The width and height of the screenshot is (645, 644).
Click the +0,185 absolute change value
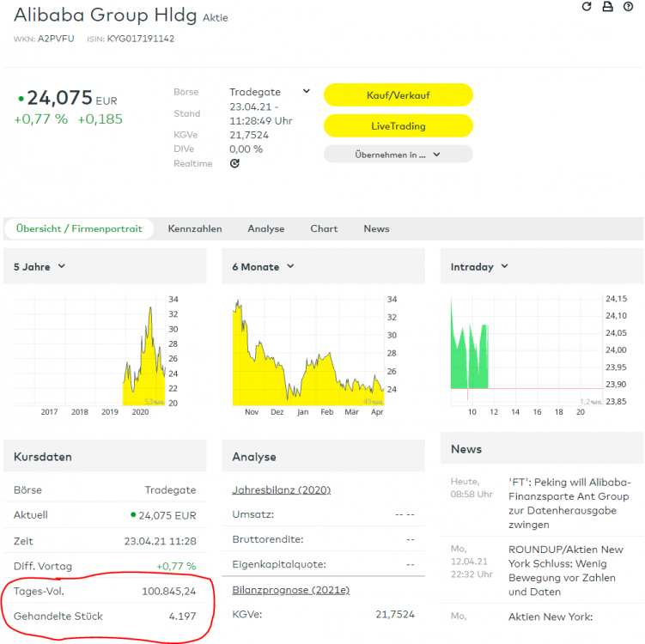pyautogui.click(x=100, y=118)
